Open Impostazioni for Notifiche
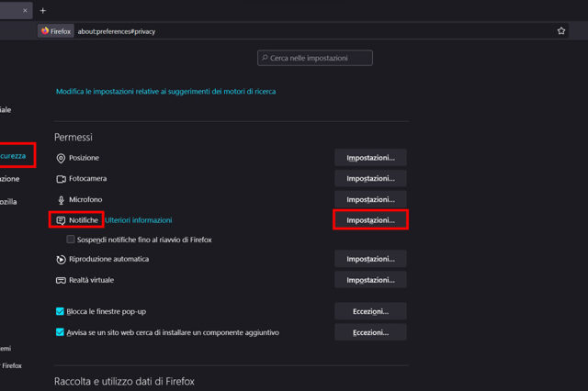 point(370,220)
